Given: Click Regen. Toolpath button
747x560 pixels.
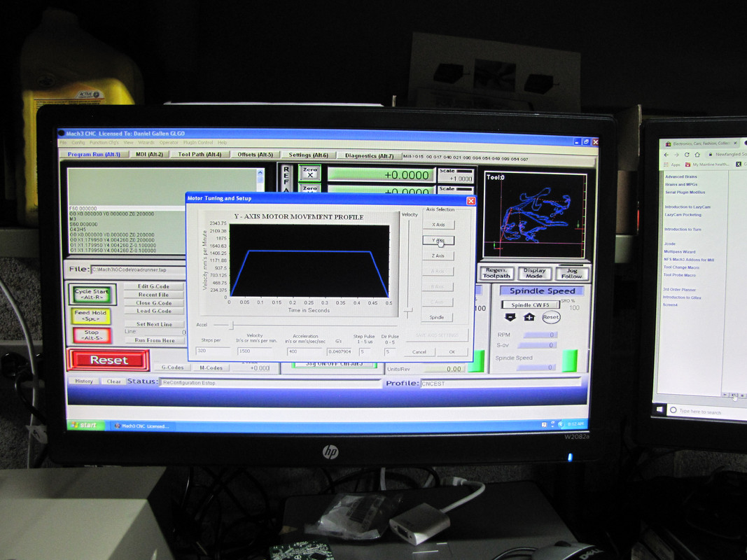Looking at the screenshot, I should (x=496, y=273).
